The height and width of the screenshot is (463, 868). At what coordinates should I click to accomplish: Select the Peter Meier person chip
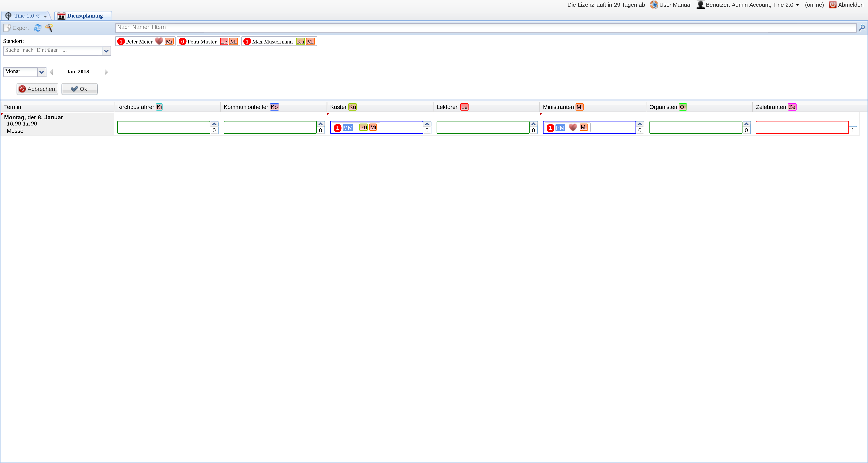[x=145, y=42]
